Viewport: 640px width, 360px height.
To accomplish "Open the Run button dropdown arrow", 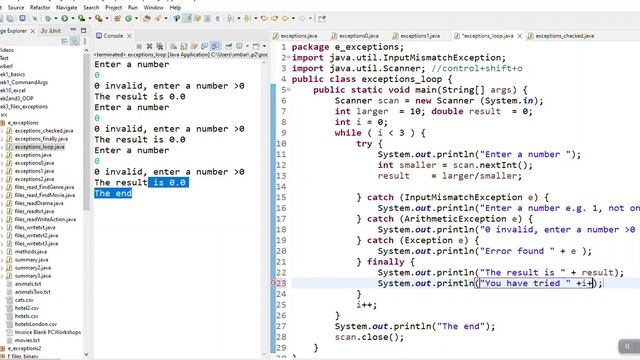I will pos(73,18).
